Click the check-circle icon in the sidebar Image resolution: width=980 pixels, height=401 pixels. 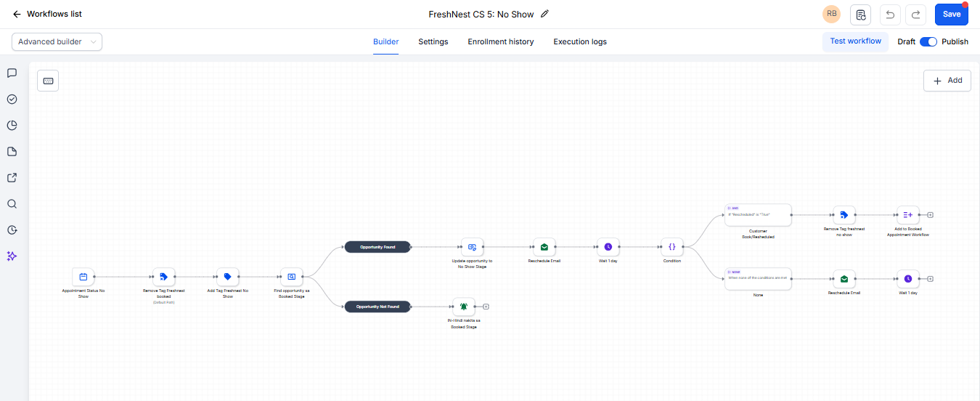[x=12, y=100]
